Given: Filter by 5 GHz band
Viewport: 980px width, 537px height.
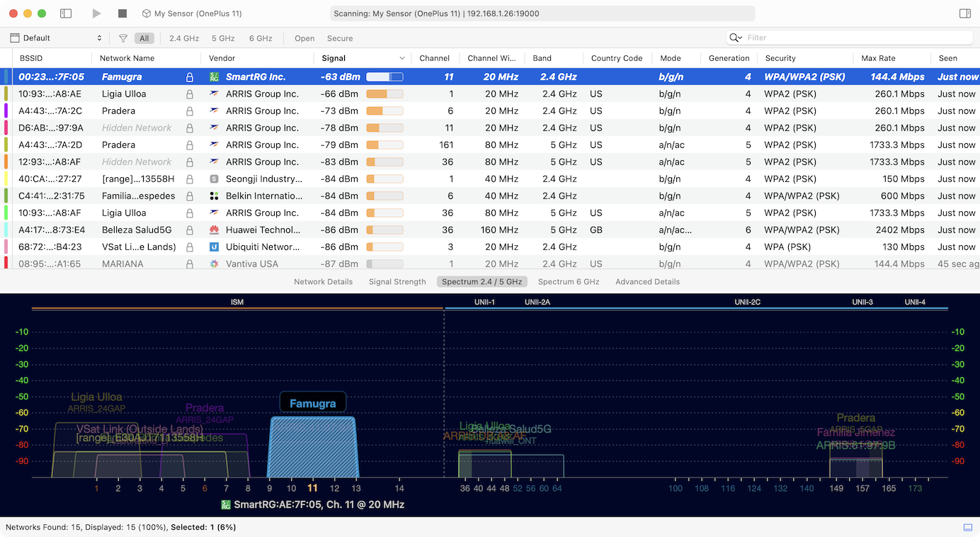Looking at the screenshot, I should 223,38.
